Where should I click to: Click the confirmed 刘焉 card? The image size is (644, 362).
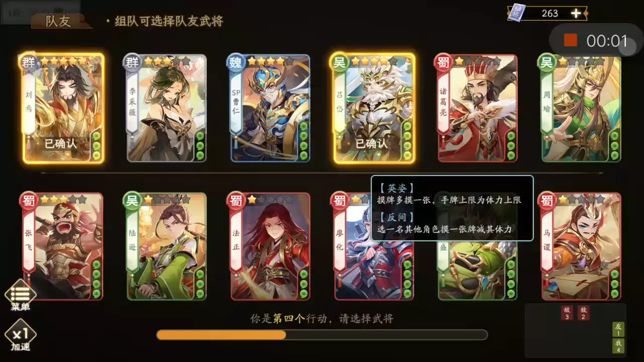coord(63,108)
